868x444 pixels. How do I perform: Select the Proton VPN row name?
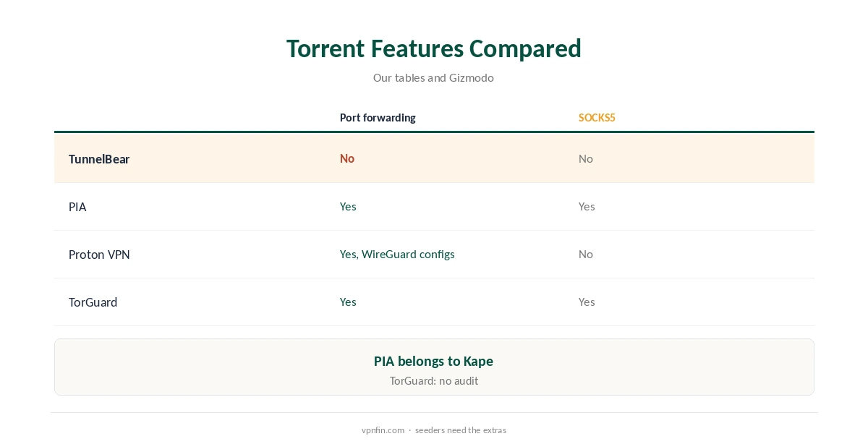click(99, 255)
